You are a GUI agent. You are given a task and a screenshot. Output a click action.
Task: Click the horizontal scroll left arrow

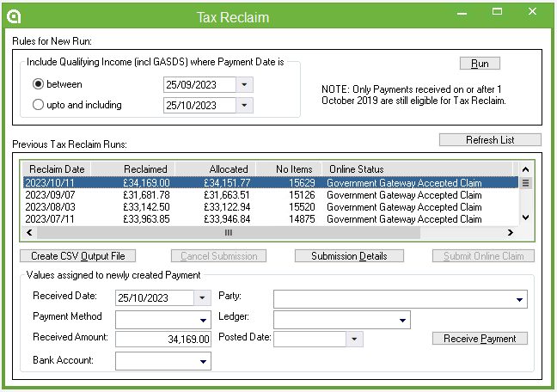pos(29,232)
